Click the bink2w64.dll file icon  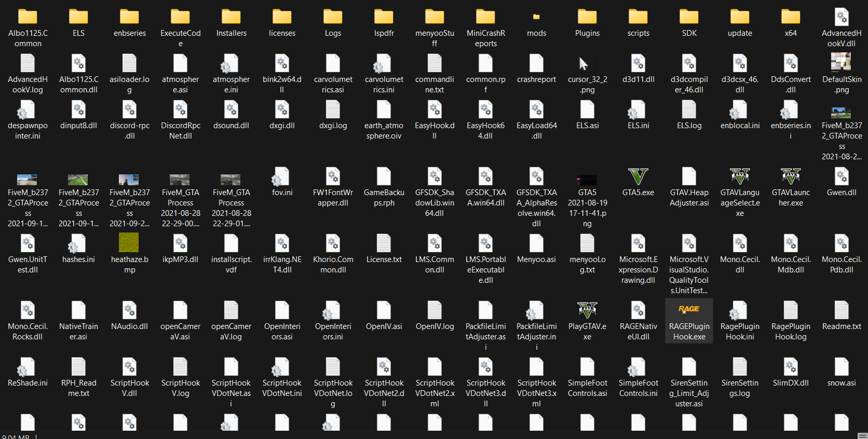[282, 63]
